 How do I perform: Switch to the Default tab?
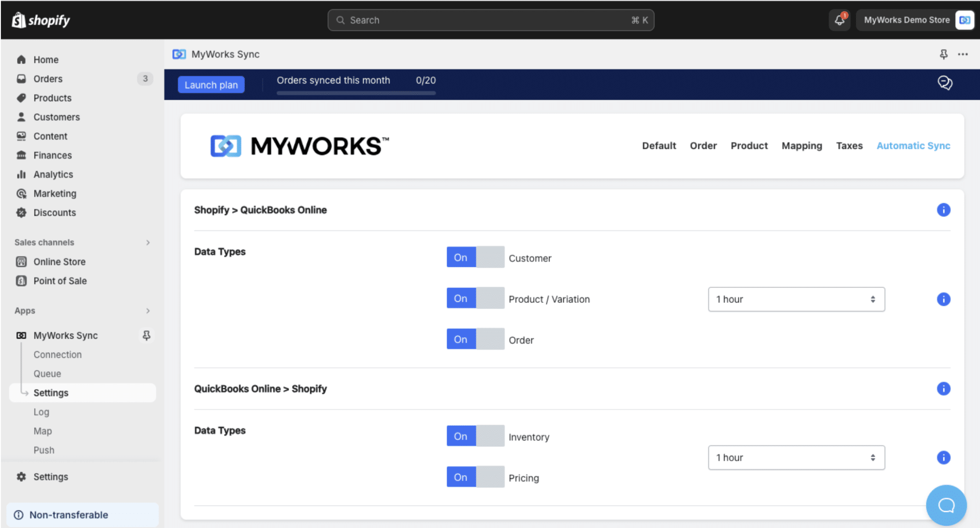pyautogui.click(x=659, y=146)
